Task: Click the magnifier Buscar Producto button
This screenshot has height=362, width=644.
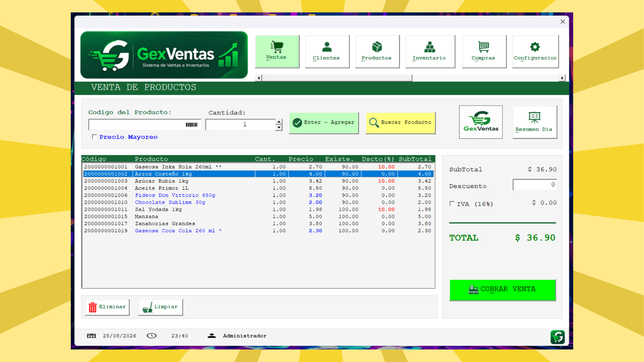Action: [x=400, y=123]
